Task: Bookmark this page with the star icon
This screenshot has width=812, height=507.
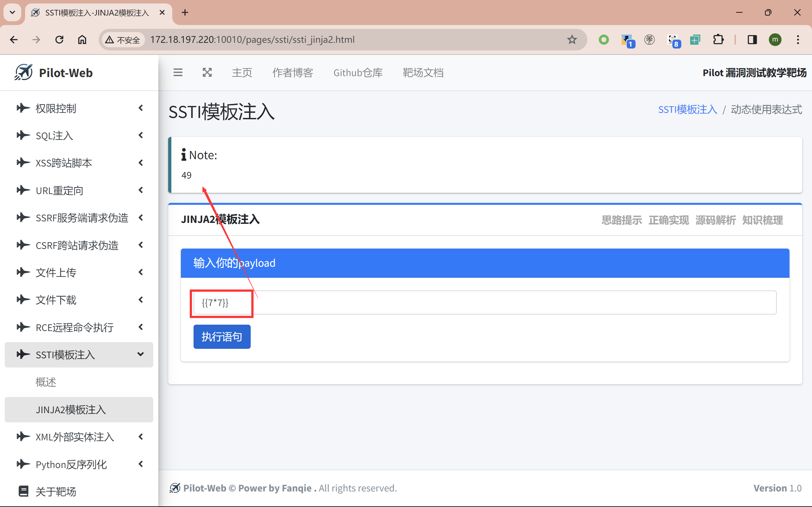Action: click(572, 40)
